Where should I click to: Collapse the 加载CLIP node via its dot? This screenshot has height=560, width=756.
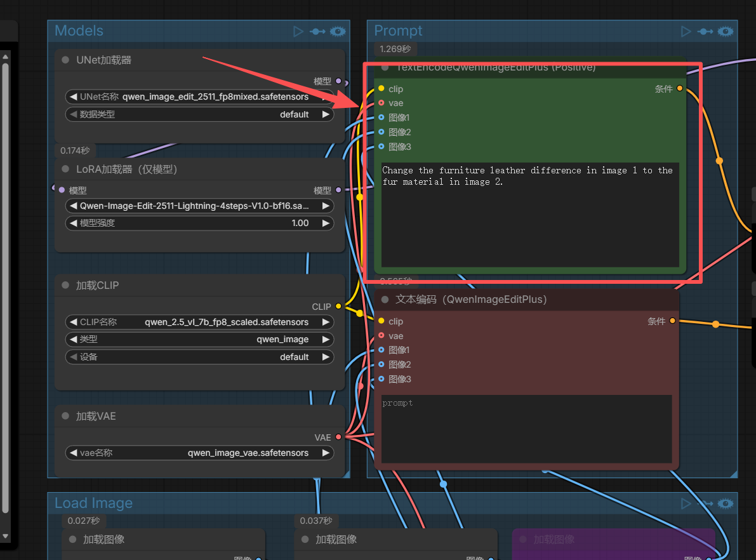point(65,285)
